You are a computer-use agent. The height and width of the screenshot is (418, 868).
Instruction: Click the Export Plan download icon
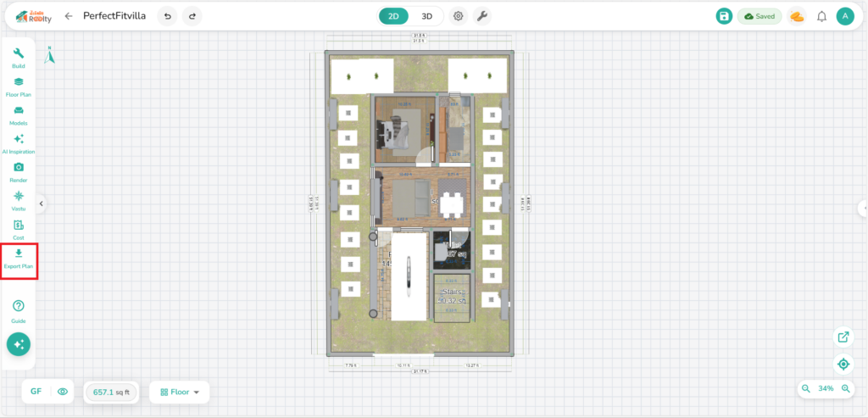coord(19,254)
